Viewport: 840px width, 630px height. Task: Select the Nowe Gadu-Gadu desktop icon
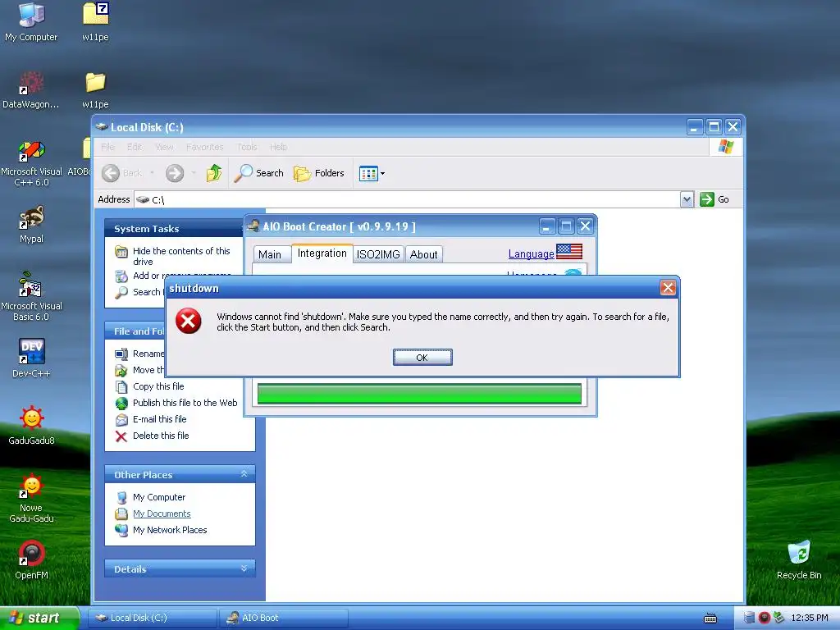pyautogui.click(x=31, y=498)
